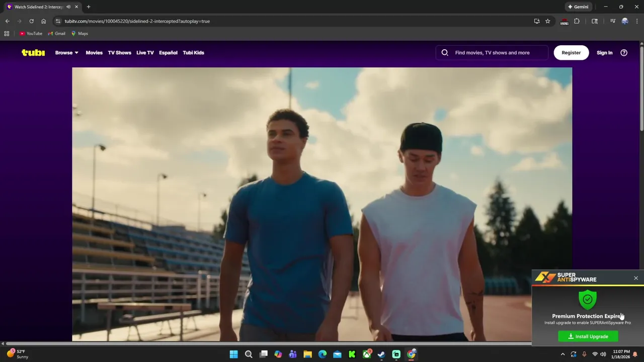Screen dimensions: 644x362
Task: Open the Windows Start menu
Action: (233, 354)
